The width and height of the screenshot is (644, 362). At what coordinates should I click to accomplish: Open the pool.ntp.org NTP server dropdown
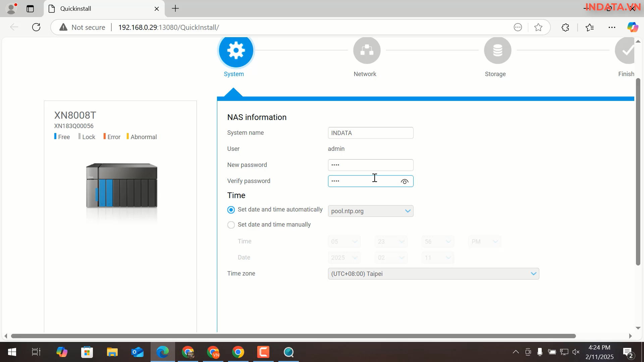pos(371,211)
